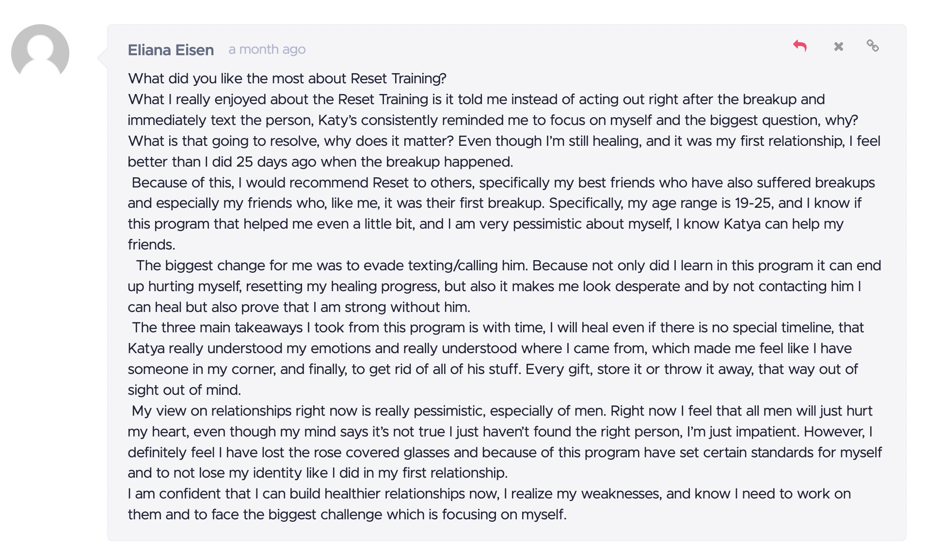Click the line "can heal but also prove"

pyautogui.click(x=299, y=307)
